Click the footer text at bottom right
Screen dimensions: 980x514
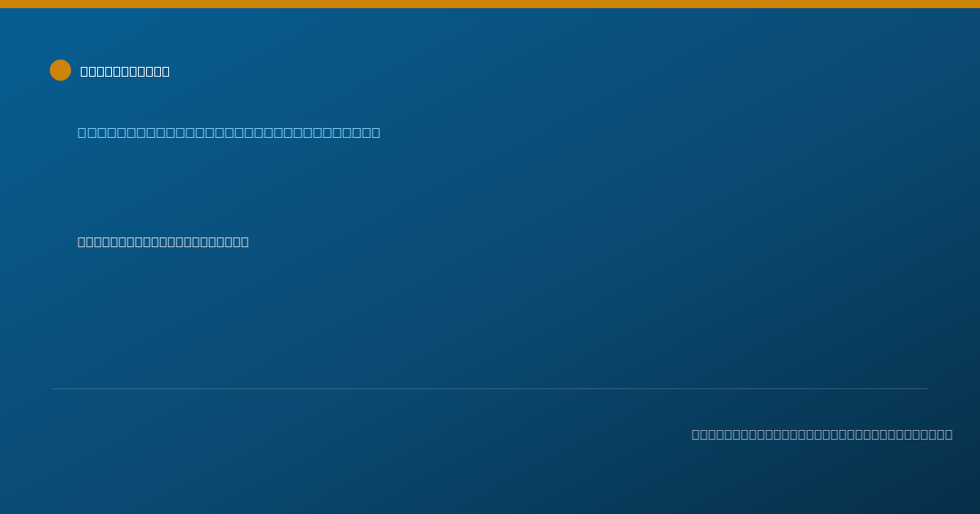[x=822, y=434]
